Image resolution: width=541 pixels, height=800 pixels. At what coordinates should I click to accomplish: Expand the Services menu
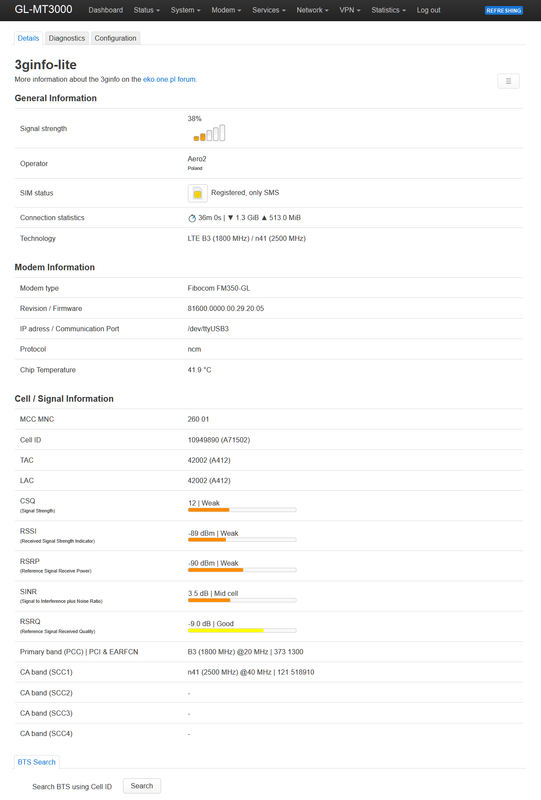[269, 10]
